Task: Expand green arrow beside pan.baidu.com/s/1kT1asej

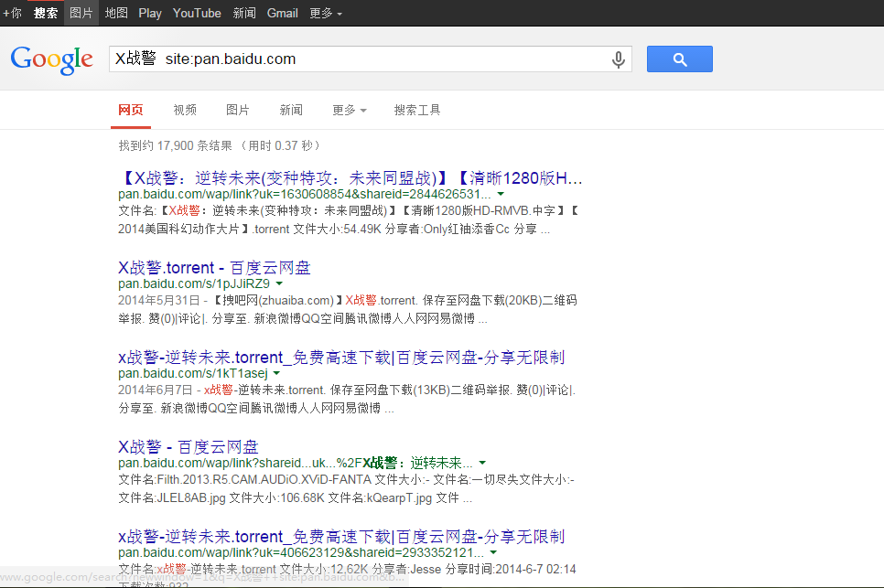Action: click(x=276, y=373)
